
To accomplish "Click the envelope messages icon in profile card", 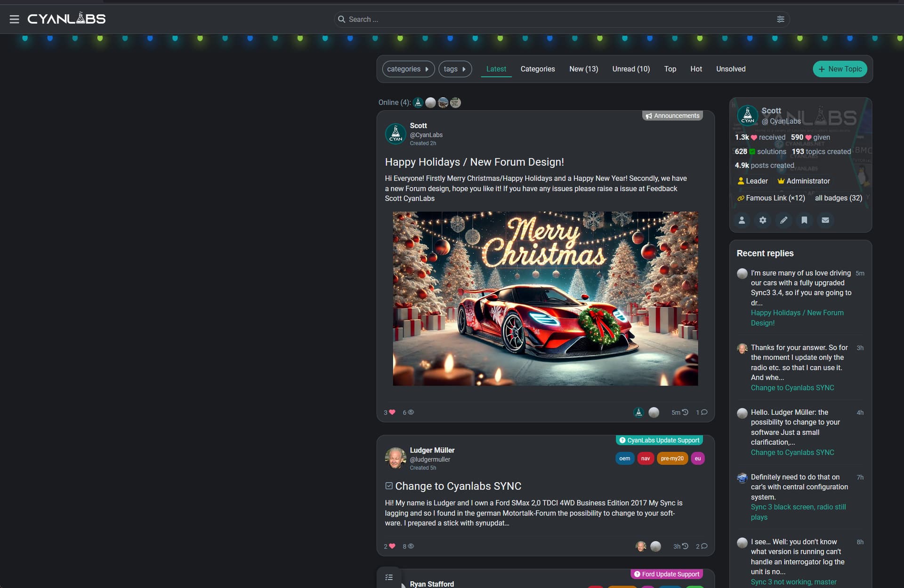I will [825, 220].
